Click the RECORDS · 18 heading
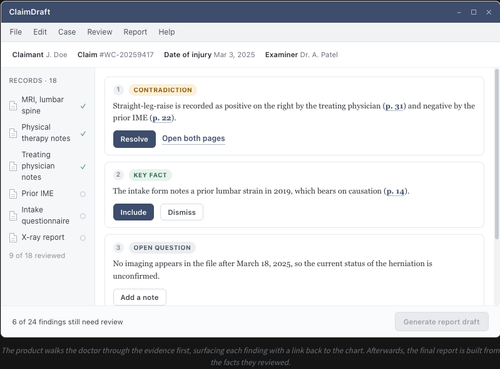The image size is (500, 369). tap(33, 81)
